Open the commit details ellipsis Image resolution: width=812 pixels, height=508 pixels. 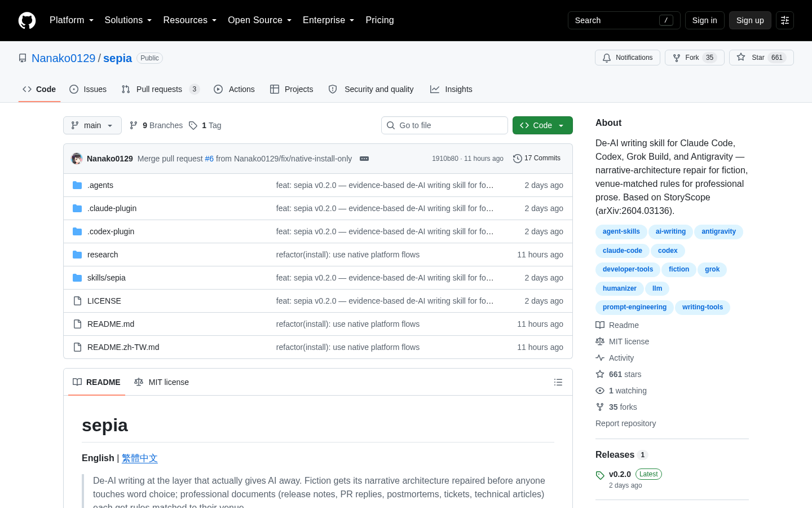(x=364, y=159)
